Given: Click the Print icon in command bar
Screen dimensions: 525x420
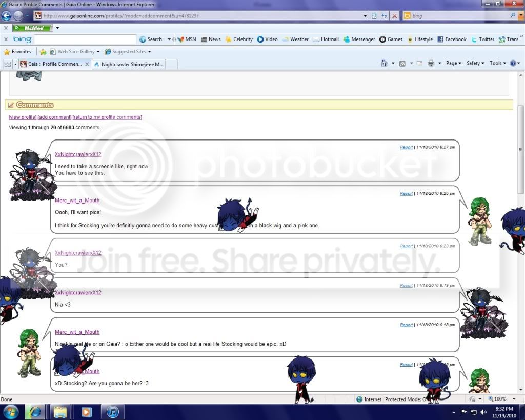Looking at the screenshot, I should (431, 63).
